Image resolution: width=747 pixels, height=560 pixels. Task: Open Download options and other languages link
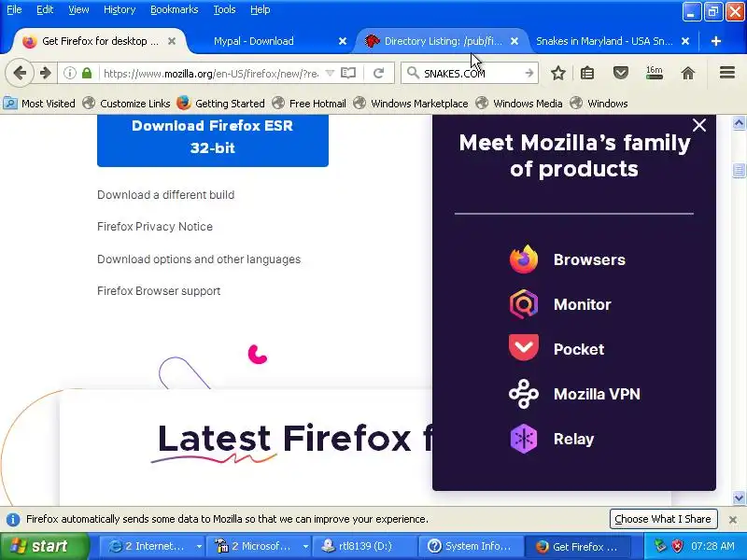pos(199,259)
